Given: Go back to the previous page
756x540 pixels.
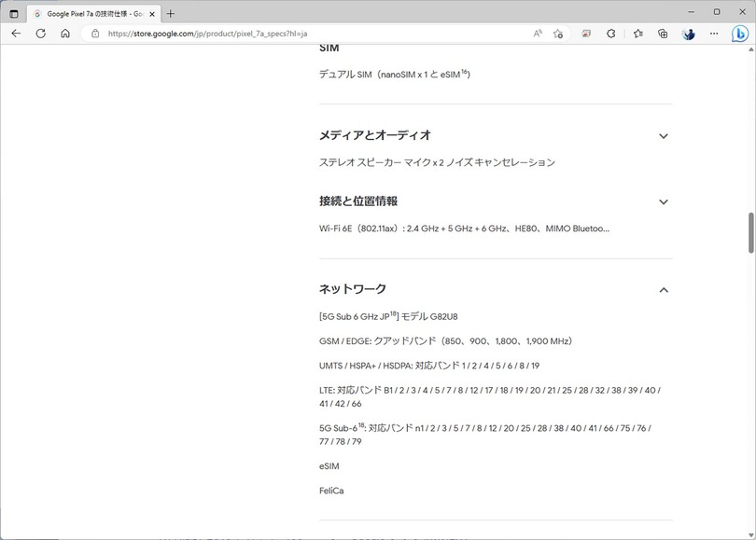Looking at the screenshot, I should 16,34.
